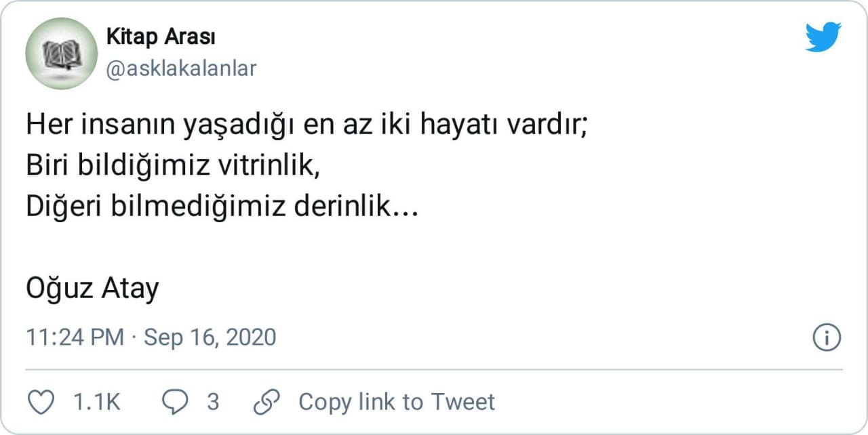Click the Sep 16, 2020 date
Image resolution: width=868 pixels, height=435 pixels.
[210, 337]
